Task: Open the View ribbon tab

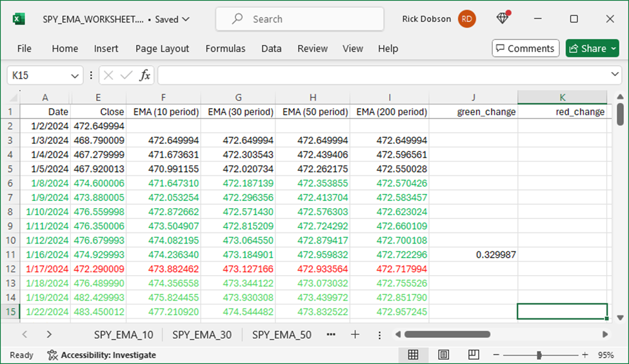Action: (x=353, y=48)
